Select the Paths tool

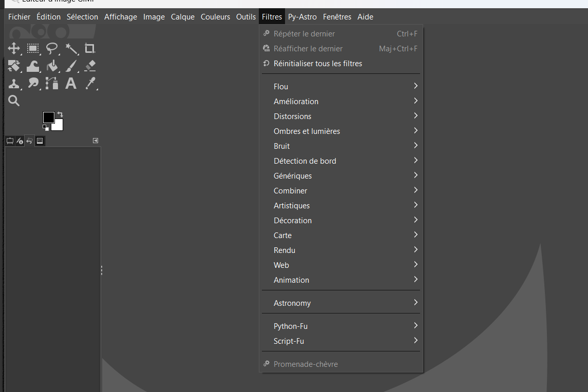(52, 83)
